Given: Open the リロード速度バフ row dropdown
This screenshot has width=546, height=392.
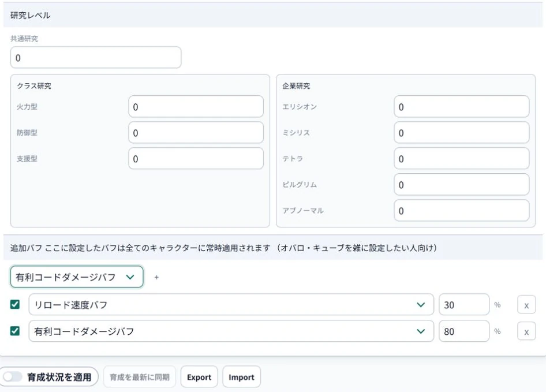Looking at the screenshot, I should point(231,305).
